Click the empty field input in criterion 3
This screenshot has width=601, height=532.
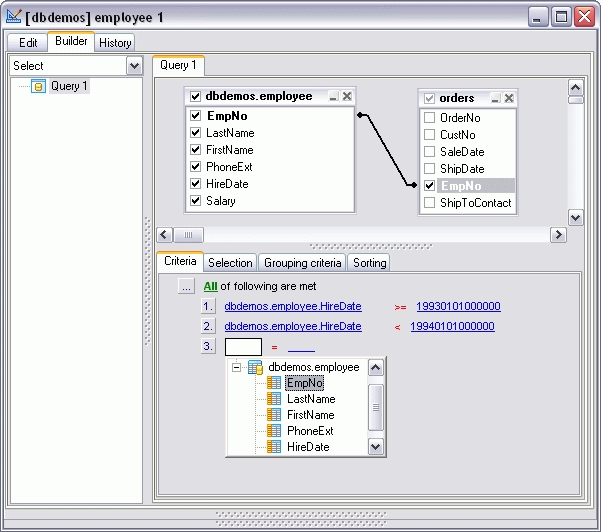243,347
